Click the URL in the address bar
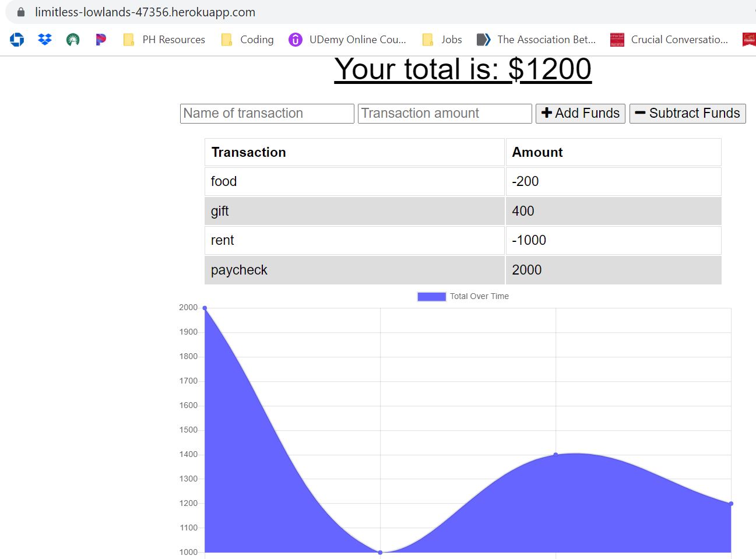Image resolution: width=756 pixels, height=559 pixels. (145, 12)
